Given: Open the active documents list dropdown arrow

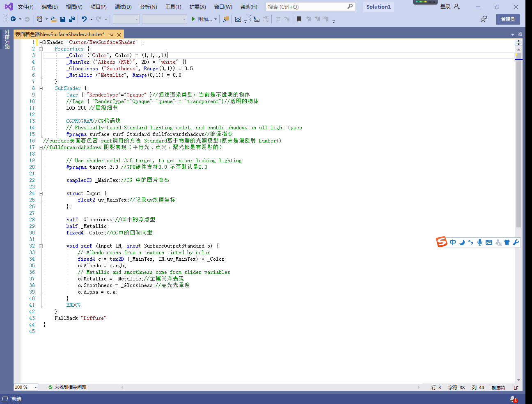Looking at the screenshot, I should [x=513, y=34].
